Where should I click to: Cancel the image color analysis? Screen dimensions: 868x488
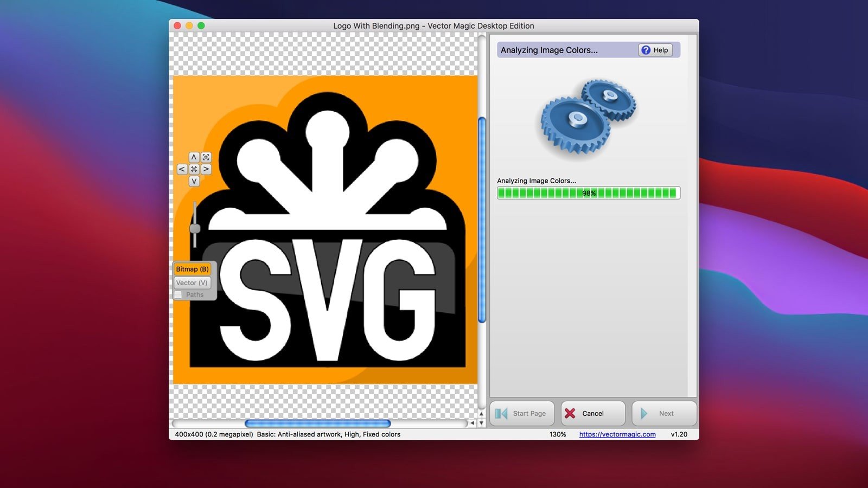point(592,413)
